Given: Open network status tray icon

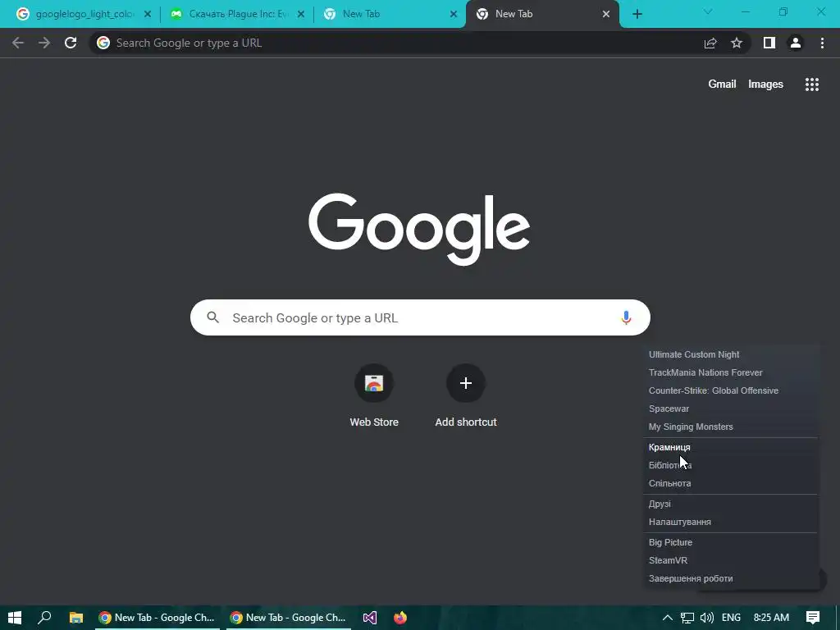Looking at the screenshot, I should pyautogui.click(x=687, y=618).
